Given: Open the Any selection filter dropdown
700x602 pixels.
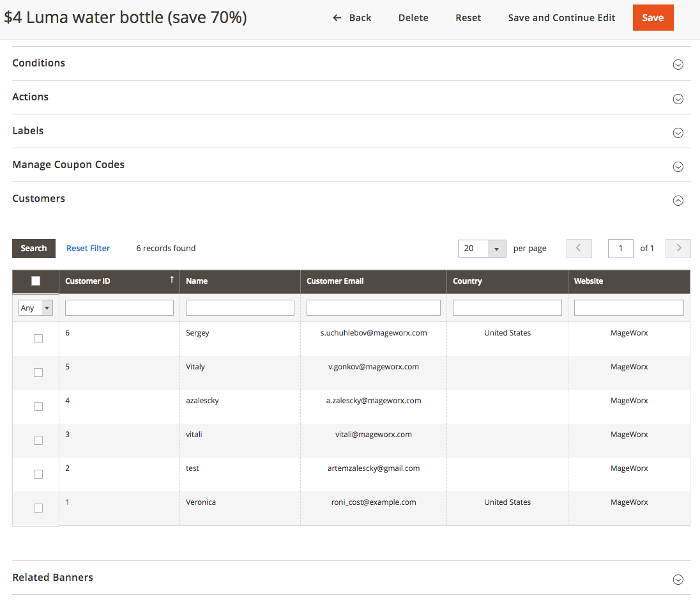Looking at the screenshot, I should click(36, 307).
